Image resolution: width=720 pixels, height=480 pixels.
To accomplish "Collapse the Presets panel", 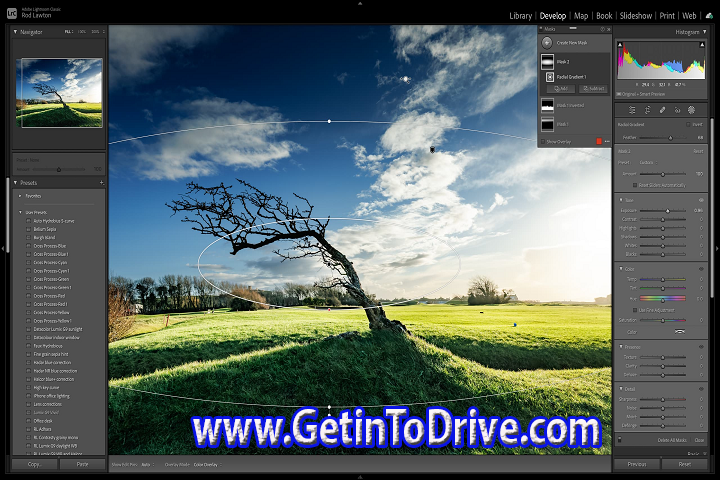I will [x=15, y=183].
